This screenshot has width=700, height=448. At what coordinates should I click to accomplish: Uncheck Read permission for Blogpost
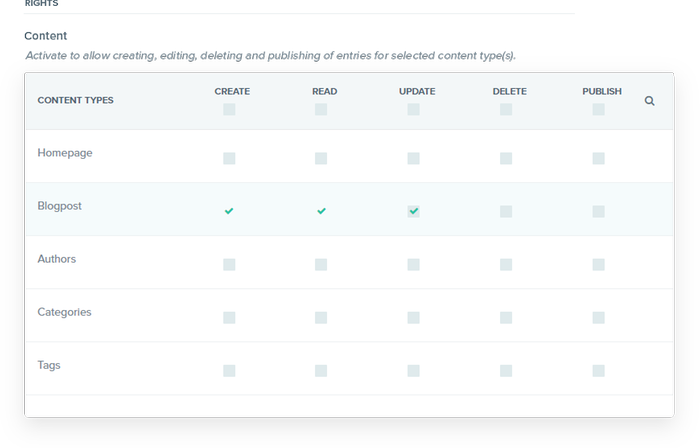[x=321, y=211]
